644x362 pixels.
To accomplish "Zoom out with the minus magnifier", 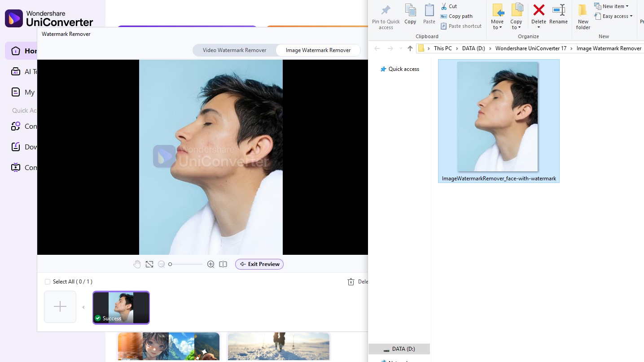I will pos(162,264).
